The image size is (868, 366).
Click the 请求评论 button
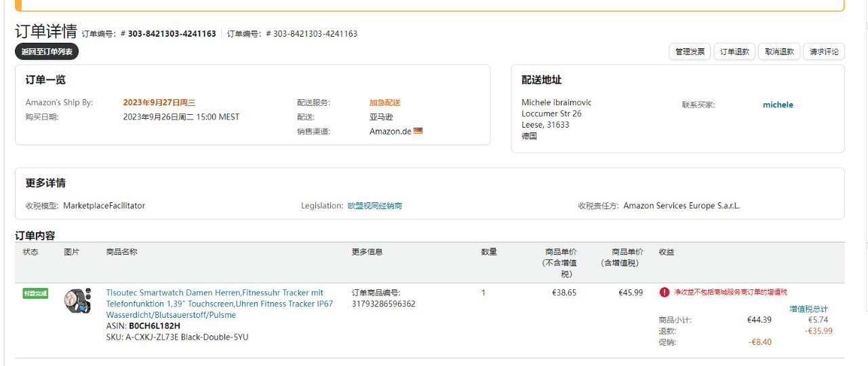[x=824, y=52]
